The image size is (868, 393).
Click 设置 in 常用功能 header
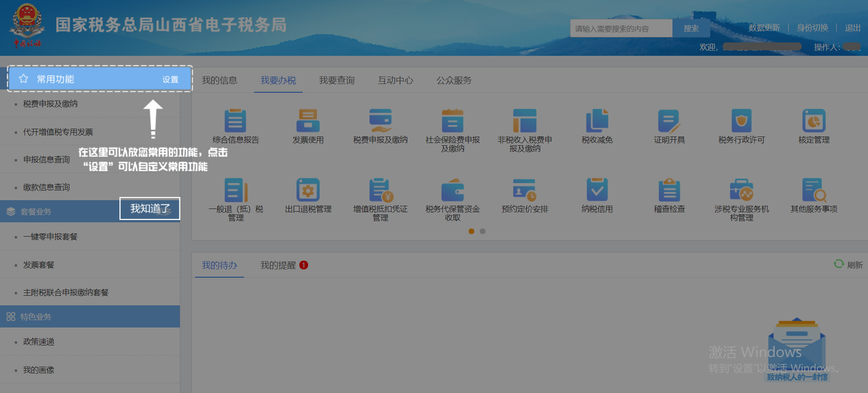coord(170,79)
